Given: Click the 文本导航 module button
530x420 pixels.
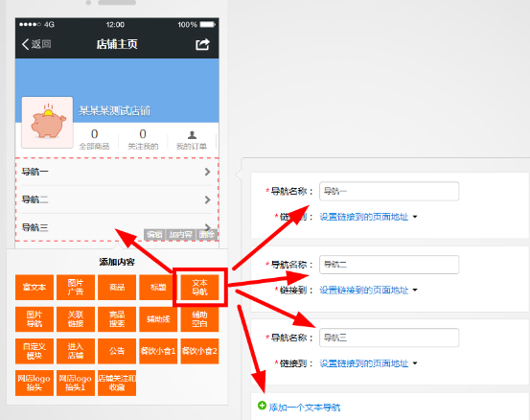Looking at the screenshot, I should [x=199, y=287].
